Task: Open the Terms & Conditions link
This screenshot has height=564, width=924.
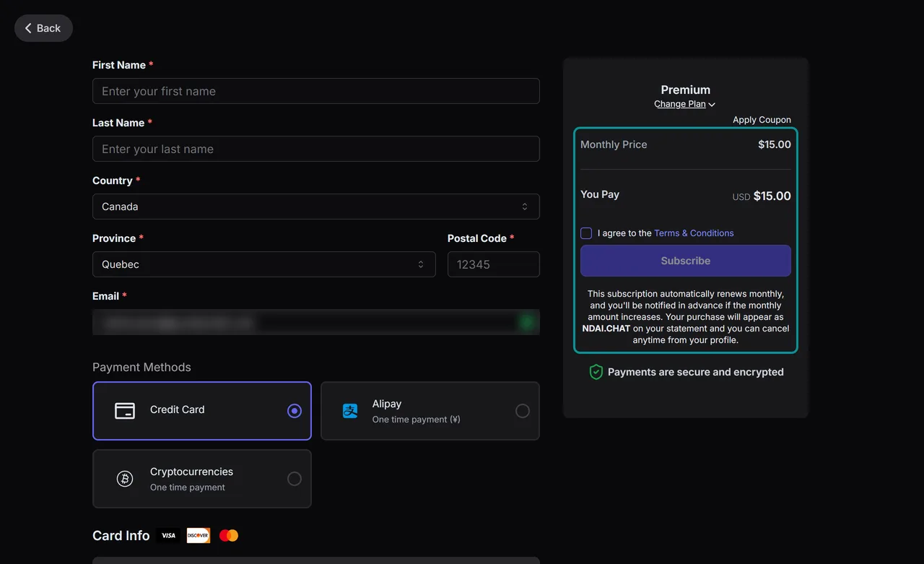Action: coord(694,233)
